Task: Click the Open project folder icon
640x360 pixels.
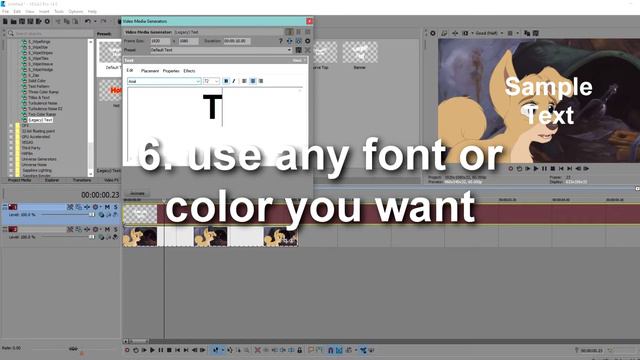Action: 13,21
